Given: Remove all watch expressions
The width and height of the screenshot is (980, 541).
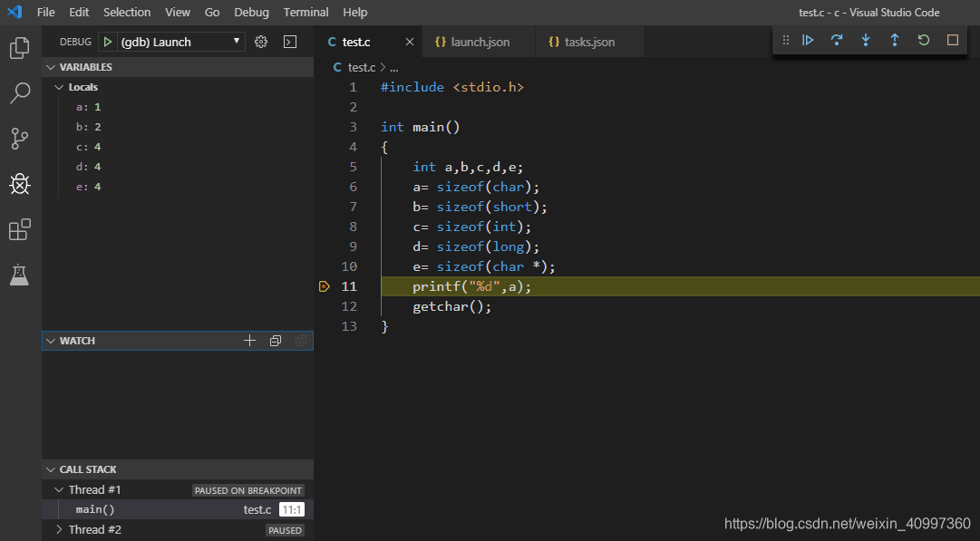Looking at the screenshot, I should (301, 341).
